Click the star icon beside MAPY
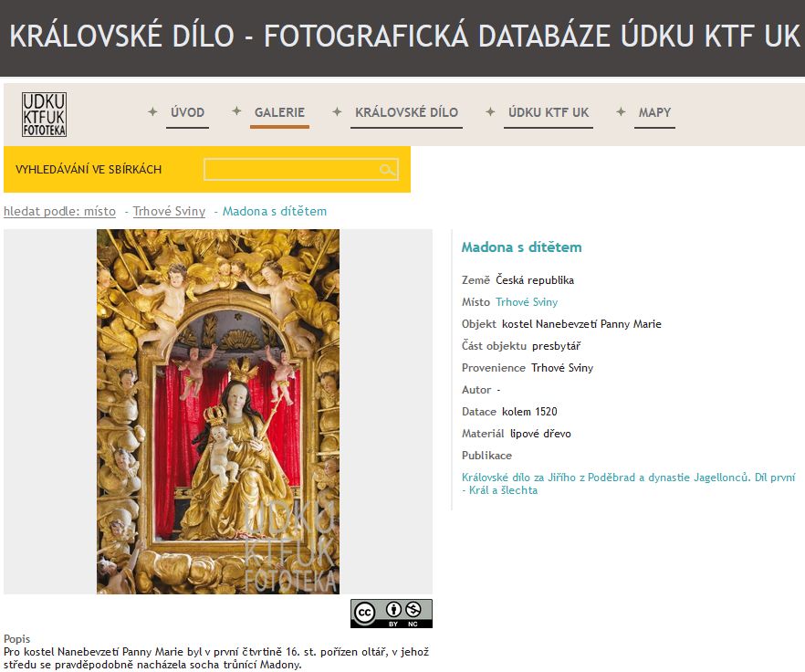Image resolution: width=805 pixels, height=672 pixels. (x=621, y=111)
